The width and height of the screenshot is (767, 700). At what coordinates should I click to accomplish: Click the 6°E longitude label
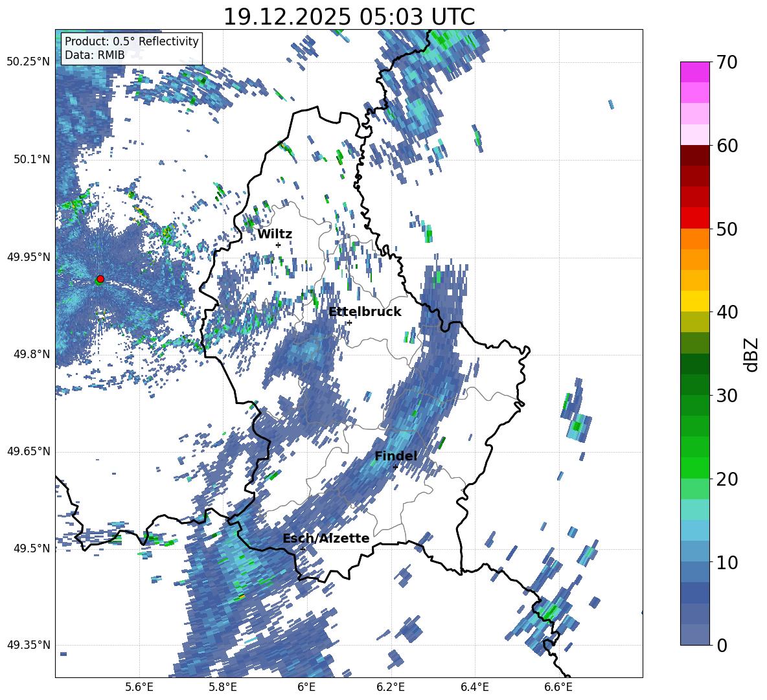point(306,687)
